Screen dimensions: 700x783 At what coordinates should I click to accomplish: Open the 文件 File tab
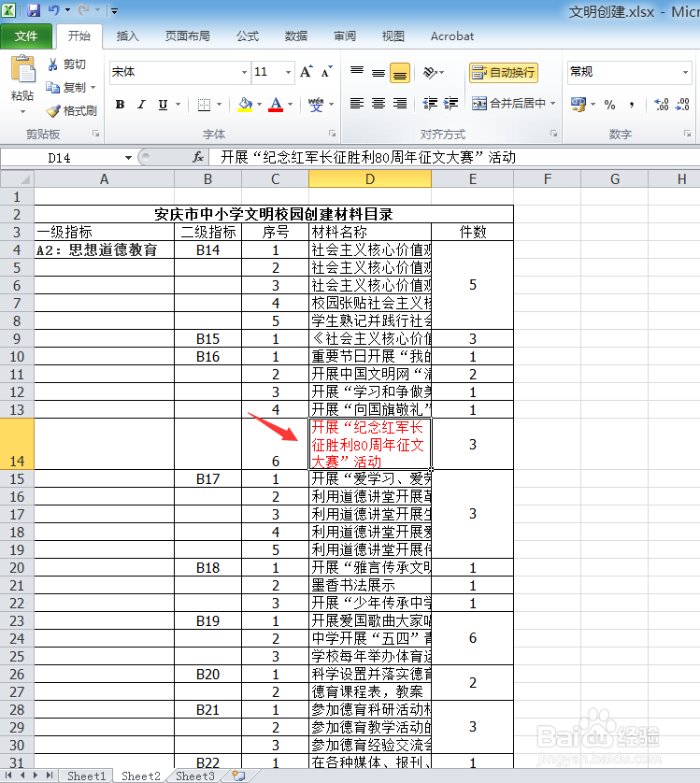click(26, 36)
